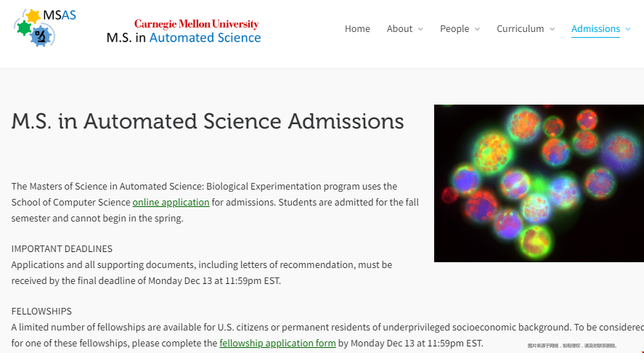Expand the Curriculum dropdown chevron
The height and width of the screenshot is (353, 644).
point(552,29)
